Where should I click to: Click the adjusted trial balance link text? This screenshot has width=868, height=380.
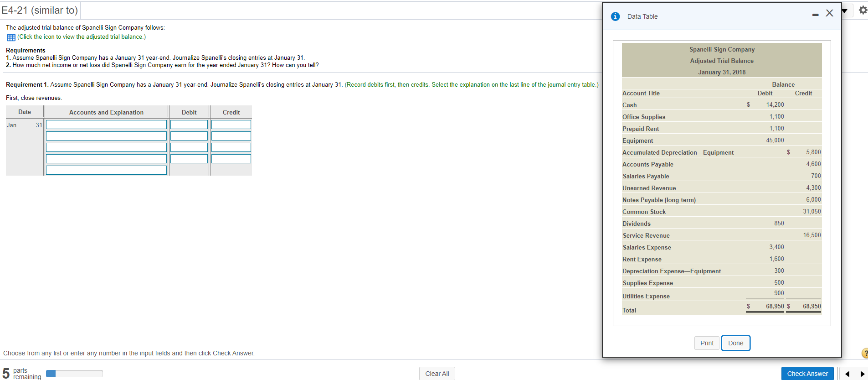[x=82, y=37]
